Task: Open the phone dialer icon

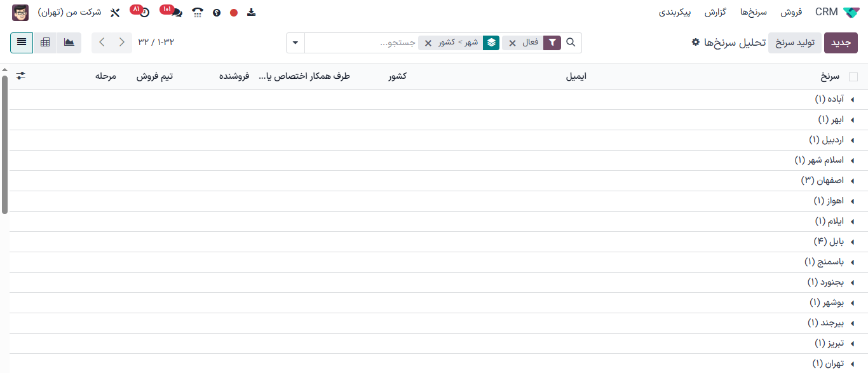Action: click(197, 13)
